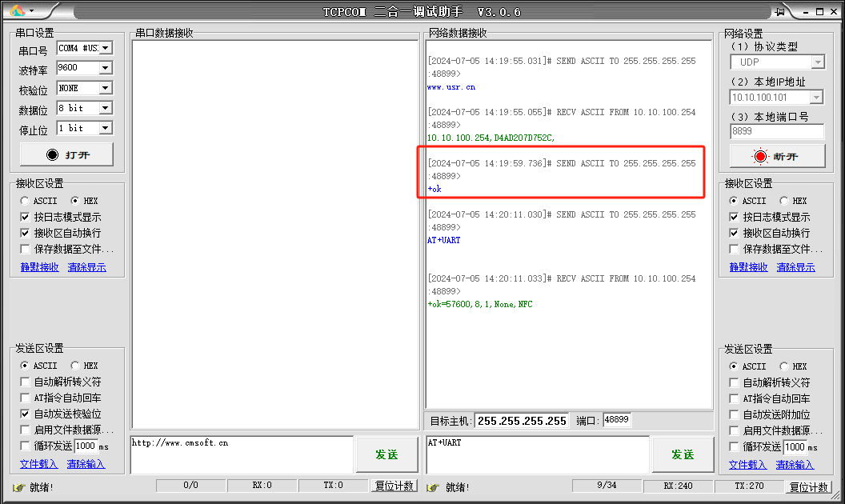Open the 协议类型 UDP dropdown
This screenshot has height=504, width=845.
pyautogui.click(x=818, y=62)
